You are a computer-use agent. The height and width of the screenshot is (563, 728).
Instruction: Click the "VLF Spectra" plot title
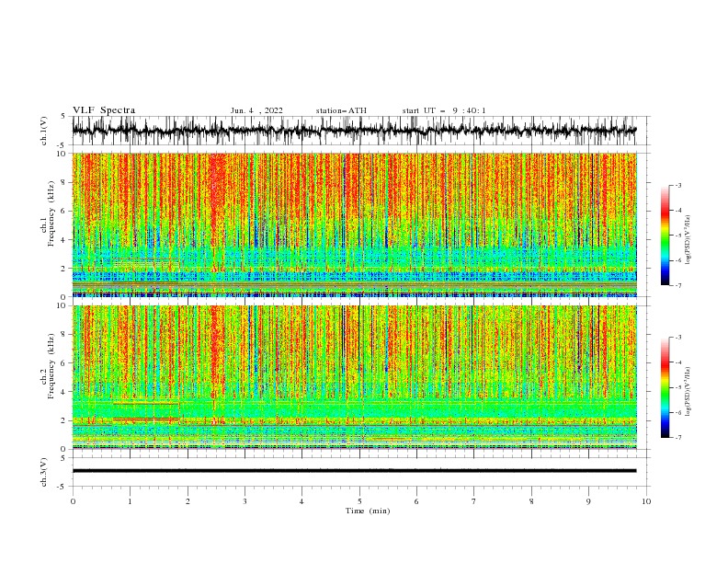(104, 110)
